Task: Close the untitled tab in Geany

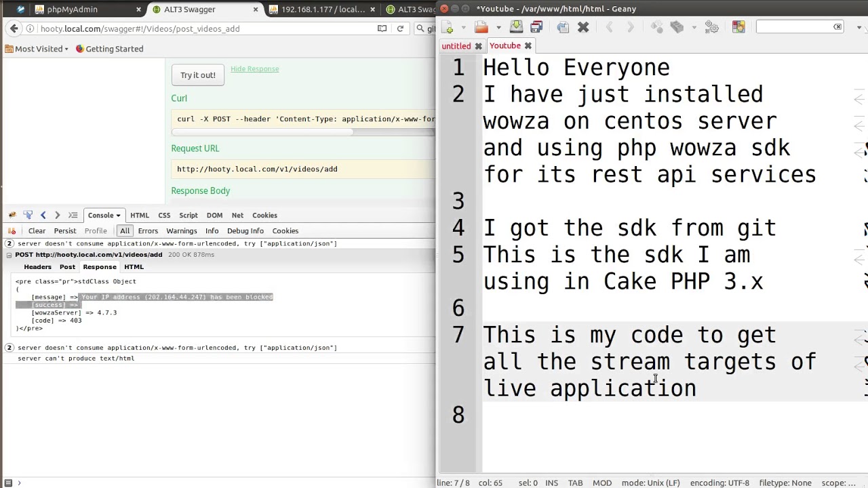Action: 478,46
